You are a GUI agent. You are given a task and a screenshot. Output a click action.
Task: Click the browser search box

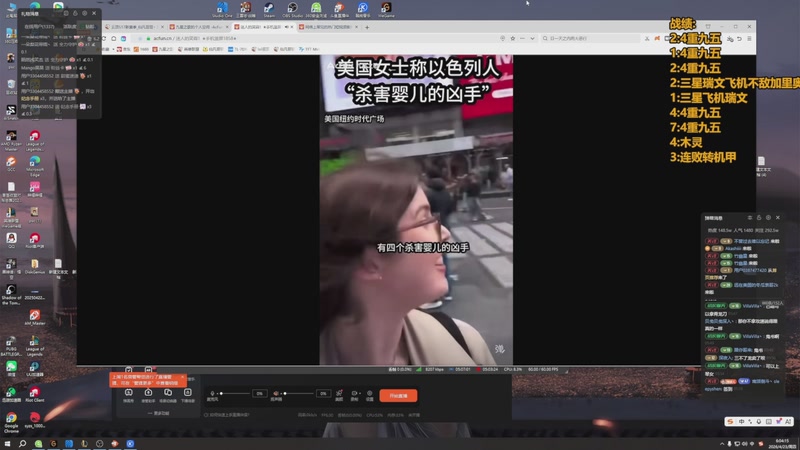[590, 38]
